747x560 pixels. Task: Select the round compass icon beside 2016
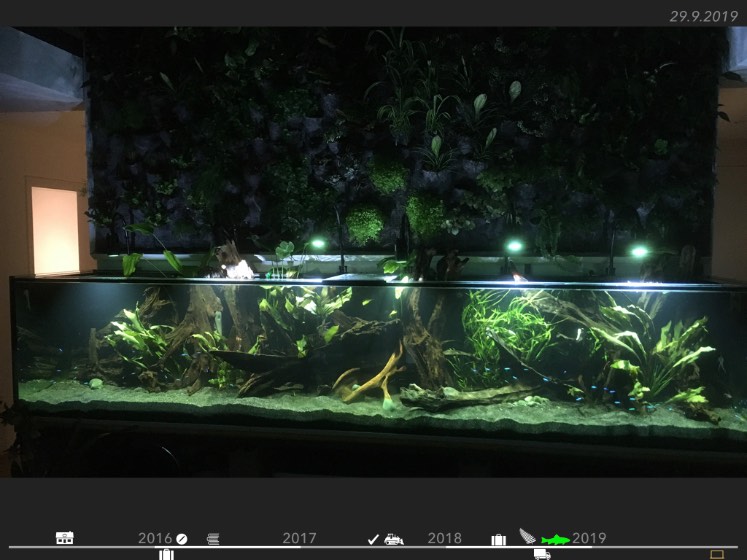click(x=182, y=539)
